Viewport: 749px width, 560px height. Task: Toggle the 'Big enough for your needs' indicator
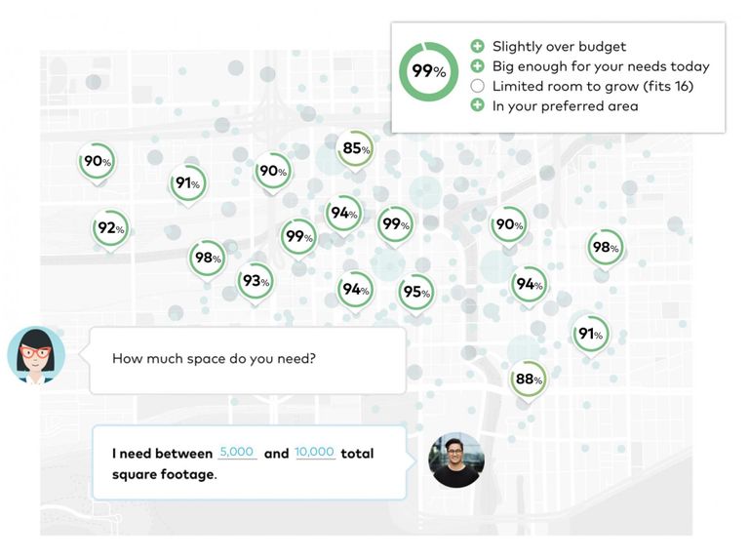[477, 66]
